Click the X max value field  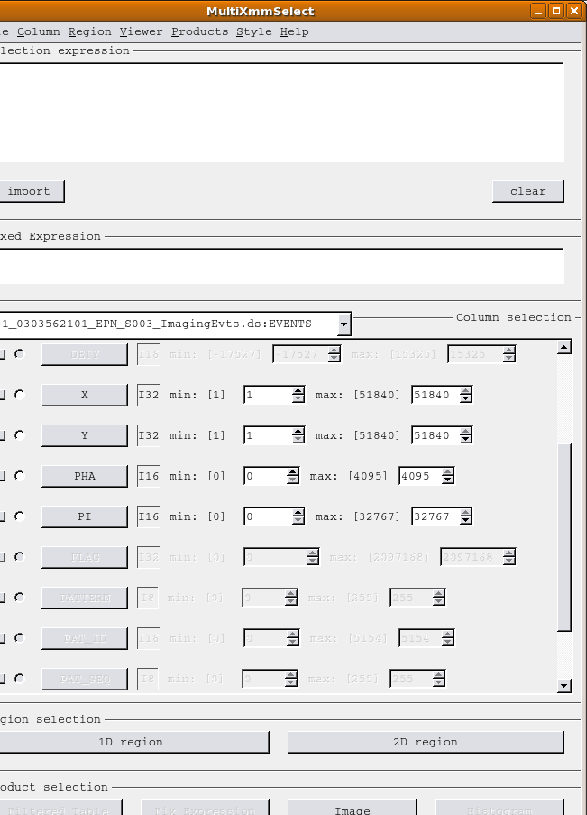(x=436, y=395)
